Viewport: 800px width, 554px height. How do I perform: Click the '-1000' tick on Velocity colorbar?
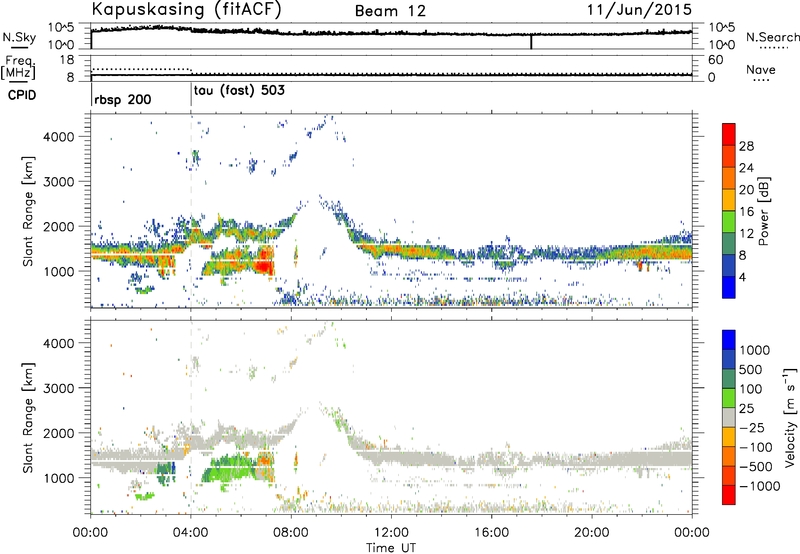(x=760, y=486)
